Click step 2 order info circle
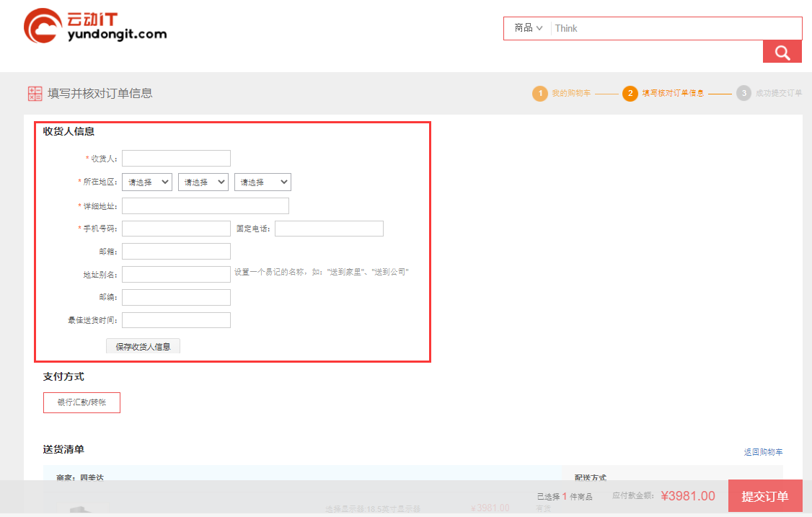The height and width of the screenshot is (517, 812). point(630,94)
